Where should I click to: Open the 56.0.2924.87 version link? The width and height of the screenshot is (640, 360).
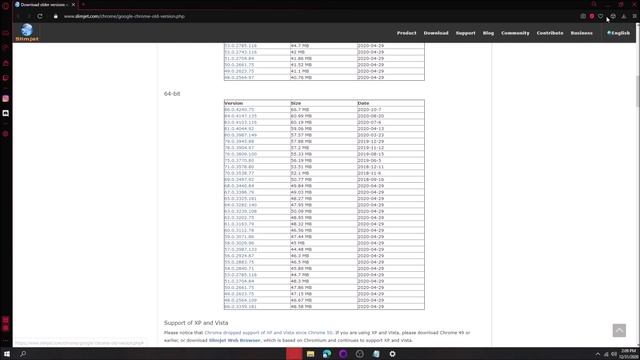[239, 256]
